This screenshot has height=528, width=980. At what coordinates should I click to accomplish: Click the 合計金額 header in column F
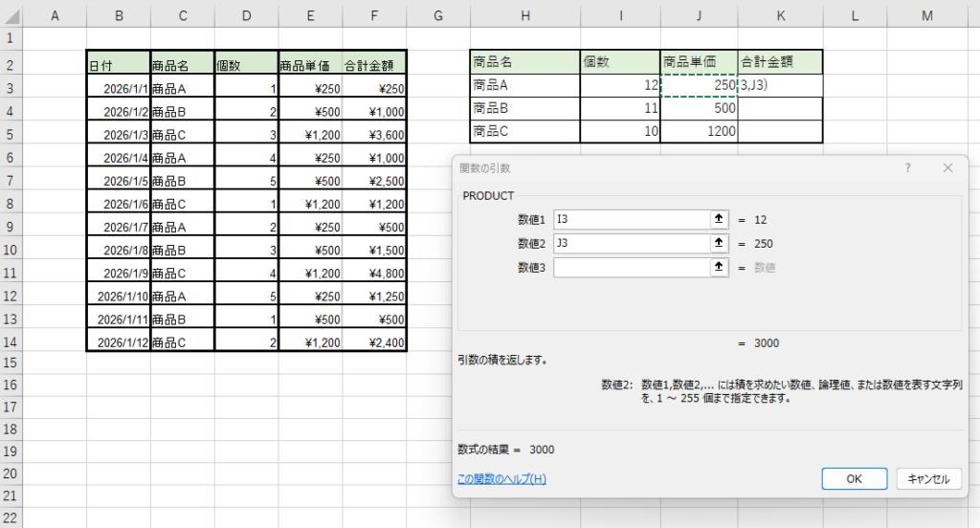point(374,65)
